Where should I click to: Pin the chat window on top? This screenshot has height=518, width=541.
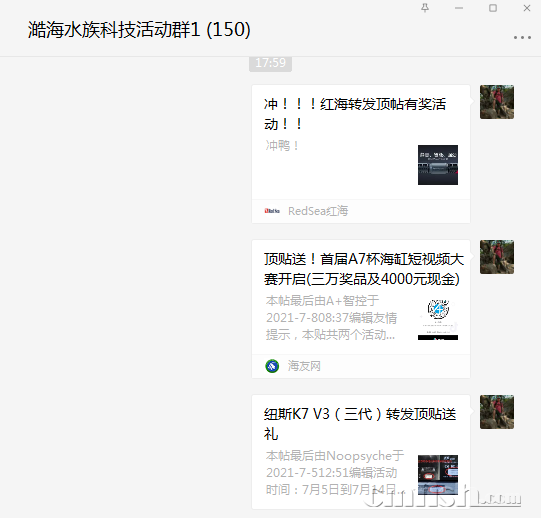(x=425, y=8)
